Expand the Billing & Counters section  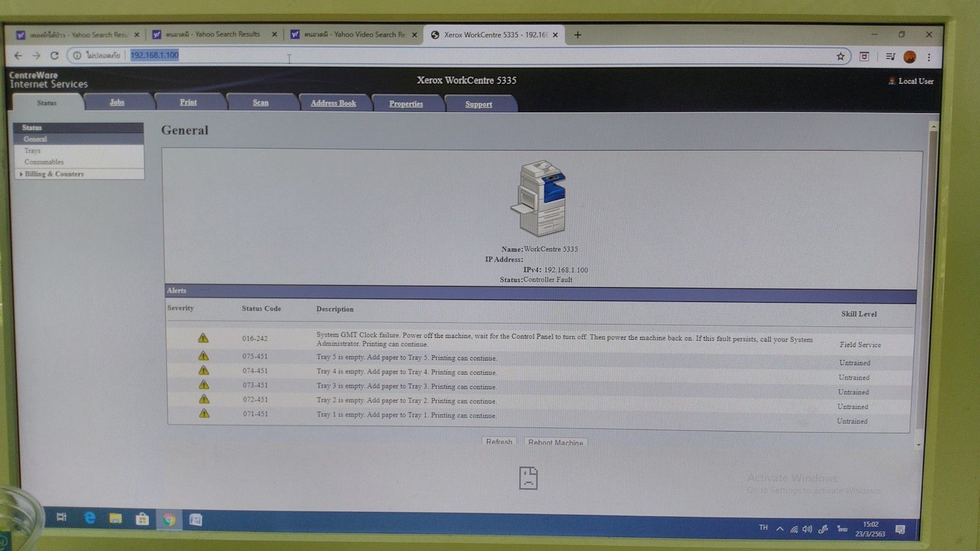54,174
